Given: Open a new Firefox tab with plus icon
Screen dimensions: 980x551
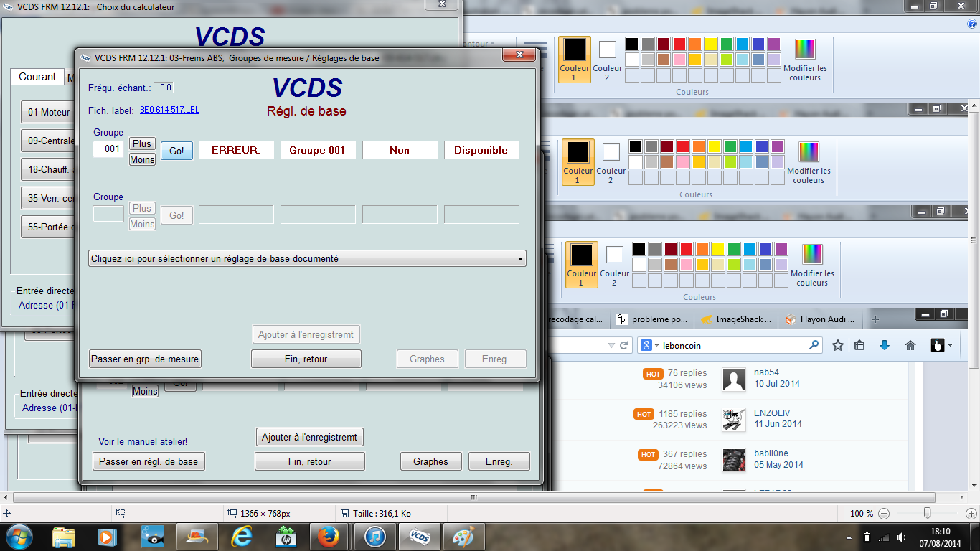Looking at the screenshot, I should pyautogui.click(x=875, y=319).
